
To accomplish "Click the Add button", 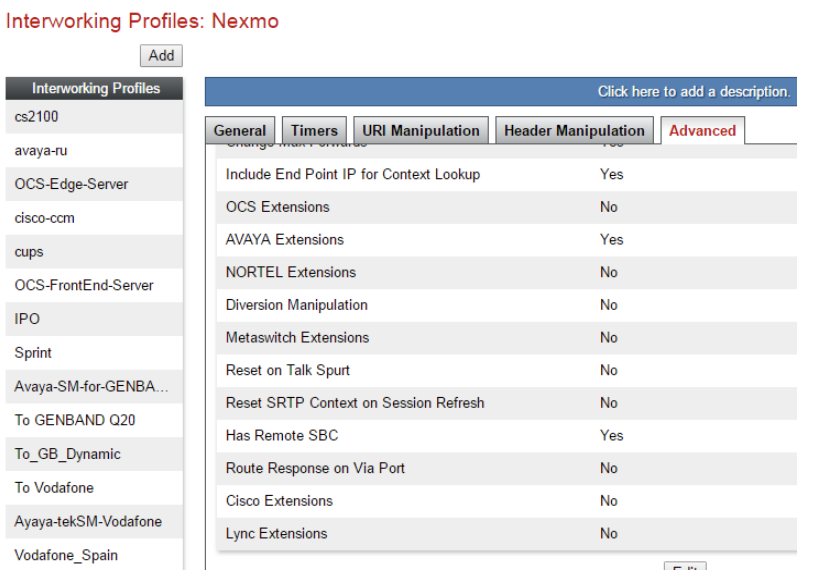I will (x=161, y=55).
